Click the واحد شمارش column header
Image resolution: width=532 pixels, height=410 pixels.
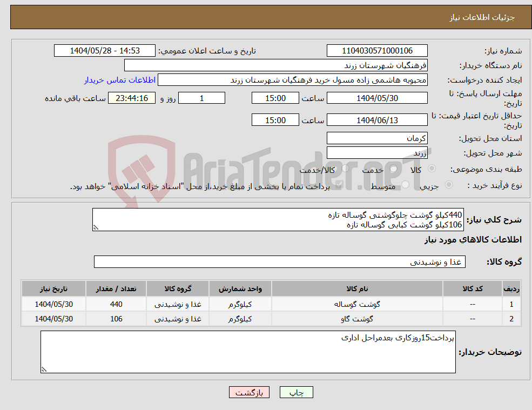coord(240,289)
